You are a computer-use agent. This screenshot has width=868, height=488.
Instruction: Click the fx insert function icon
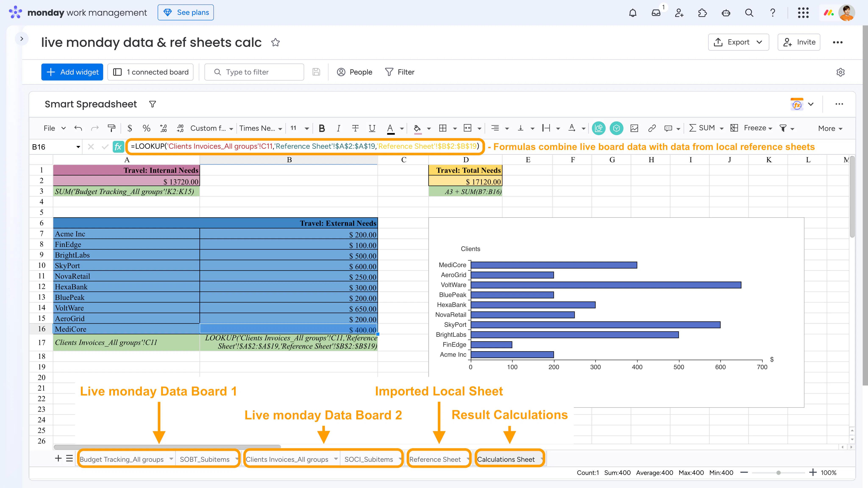tap(118, 147)
